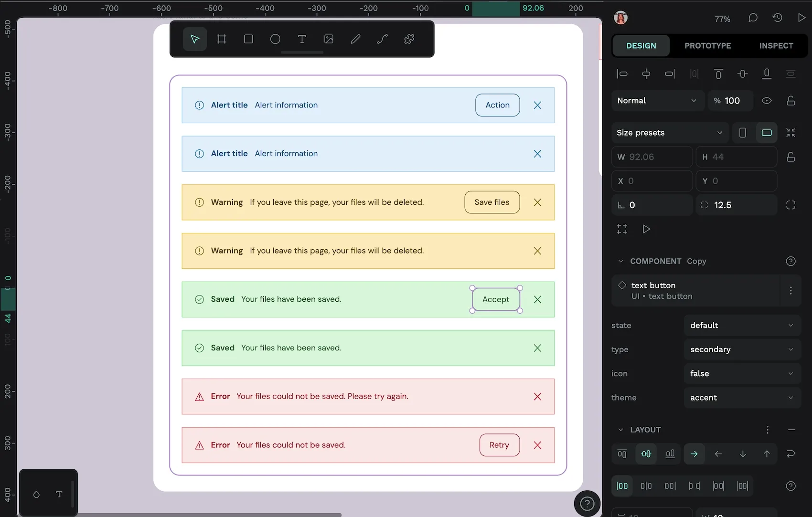Click the Action button in alert

(497, 105)
